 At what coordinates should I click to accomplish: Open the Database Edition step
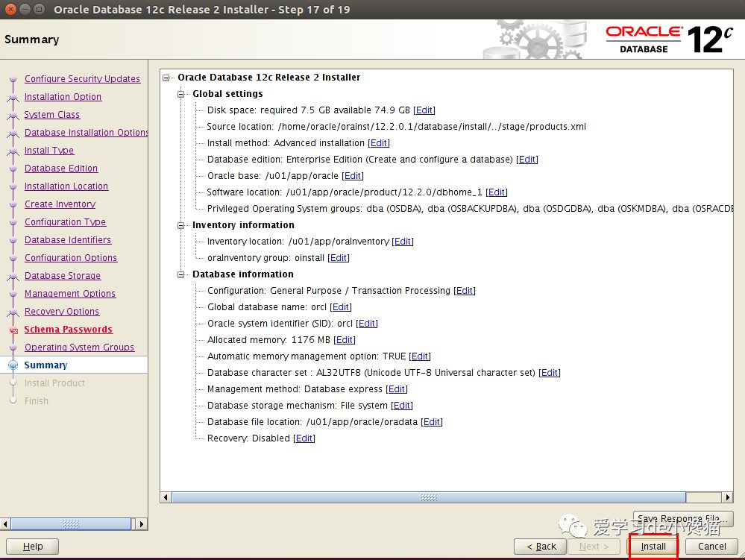(61, 169)
